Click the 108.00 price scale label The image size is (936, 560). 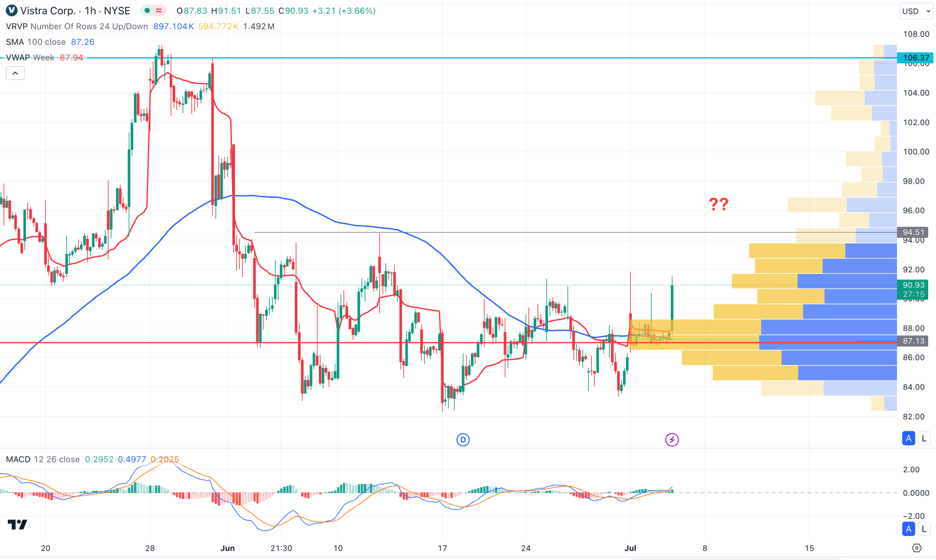point(916,34)
